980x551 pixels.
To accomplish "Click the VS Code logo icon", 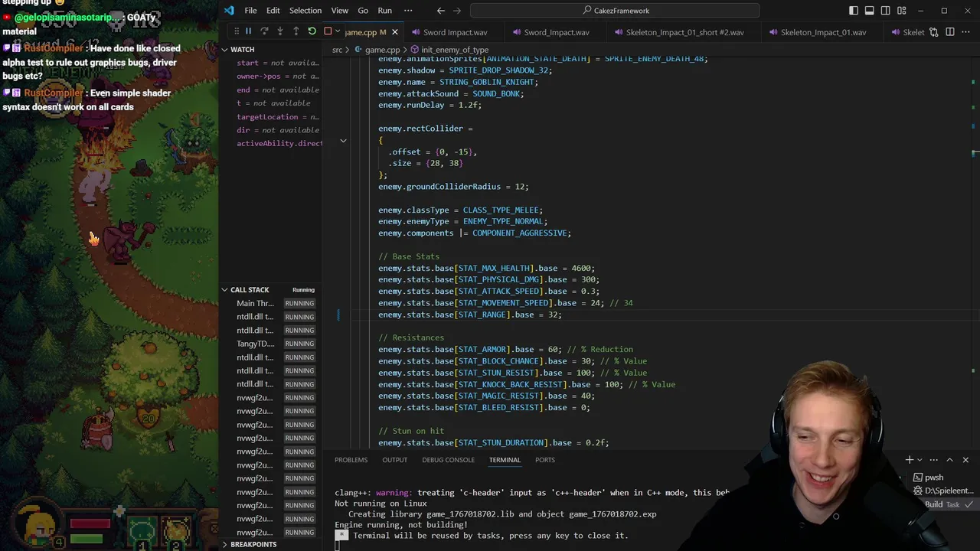I will click(x=229, y=11).
